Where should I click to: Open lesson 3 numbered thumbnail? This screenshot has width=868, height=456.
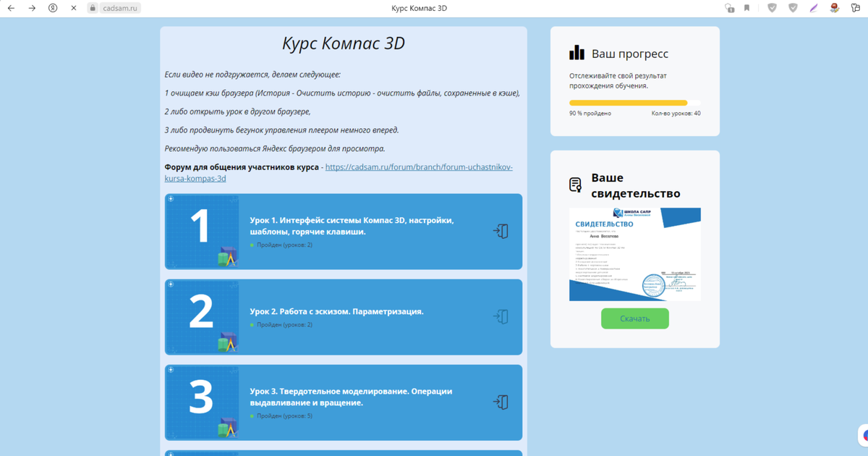[x=202, y=402]
